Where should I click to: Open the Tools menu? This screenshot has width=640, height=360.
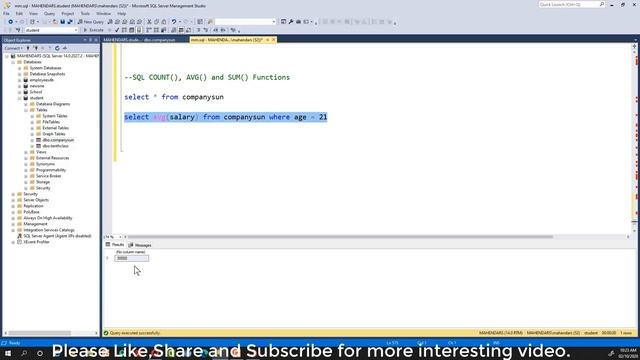point(85,13)
